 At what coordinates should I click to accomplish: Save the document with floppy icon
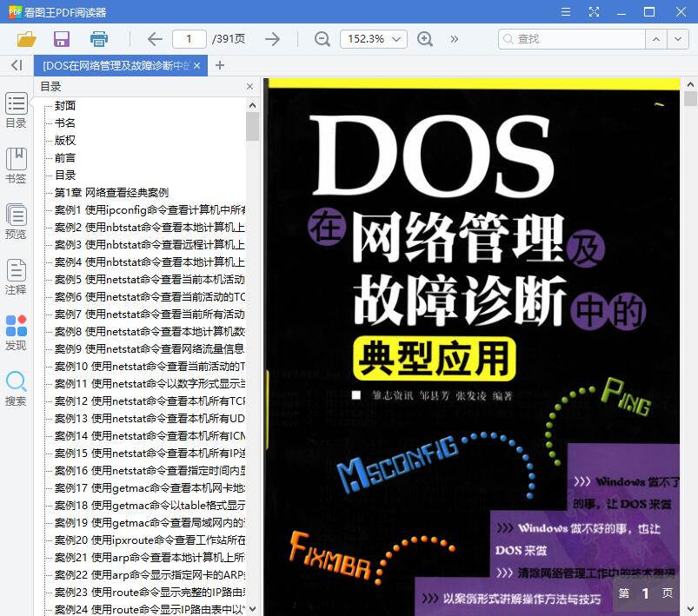coord(62,39)
